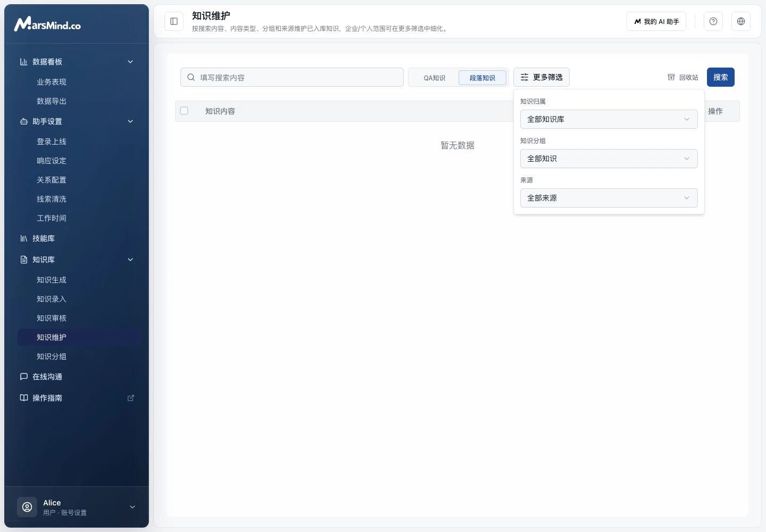Open the 全部知识 group dropdown
Screen dimensions: 766x532
pyautogui.click(x=609, y=159)
